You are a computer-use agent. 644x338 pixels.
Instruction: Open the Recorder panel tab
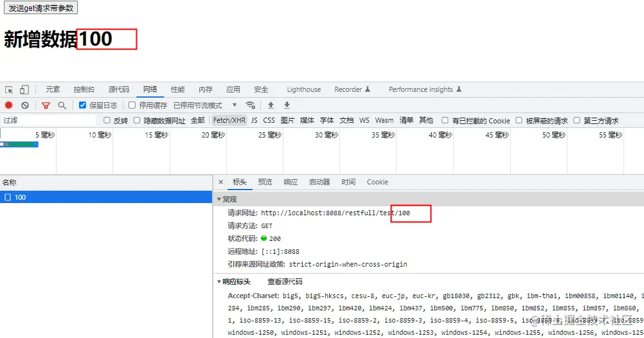pos(352,89)
